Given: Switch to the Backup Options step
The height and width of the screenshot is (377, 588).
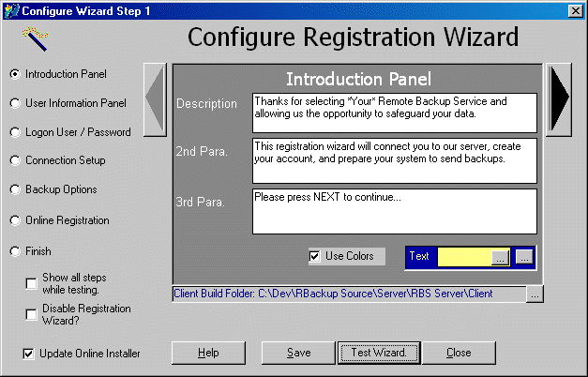Looking at the screenshot, I should click(x=14, y=189).
